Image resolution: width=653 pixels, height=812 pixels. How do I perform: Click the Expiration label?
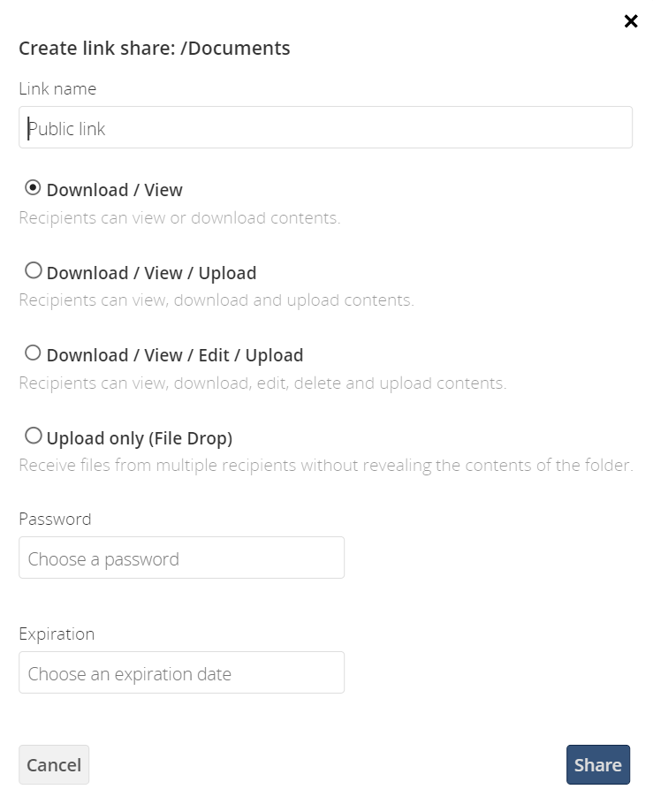(x=57, y=634)
